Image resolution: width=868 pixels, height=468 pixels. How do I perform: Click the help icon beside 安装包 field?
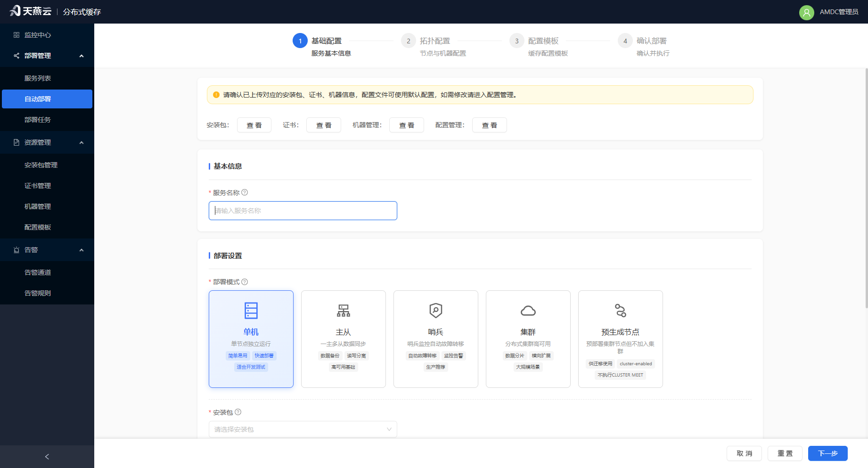(x=238, y=412)
